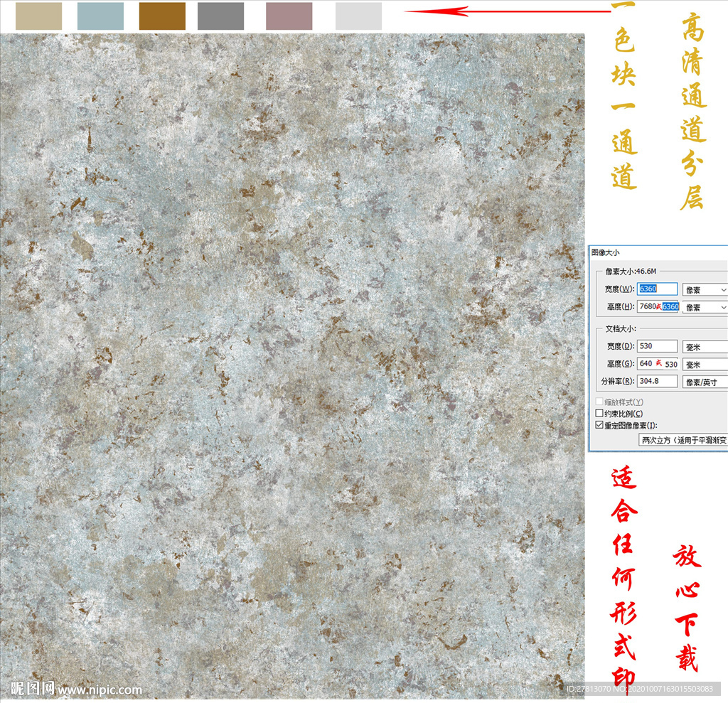Pick the tan beige color swatch
The image size is (728, 703).
pyautogui.click(x=38, y=16)
